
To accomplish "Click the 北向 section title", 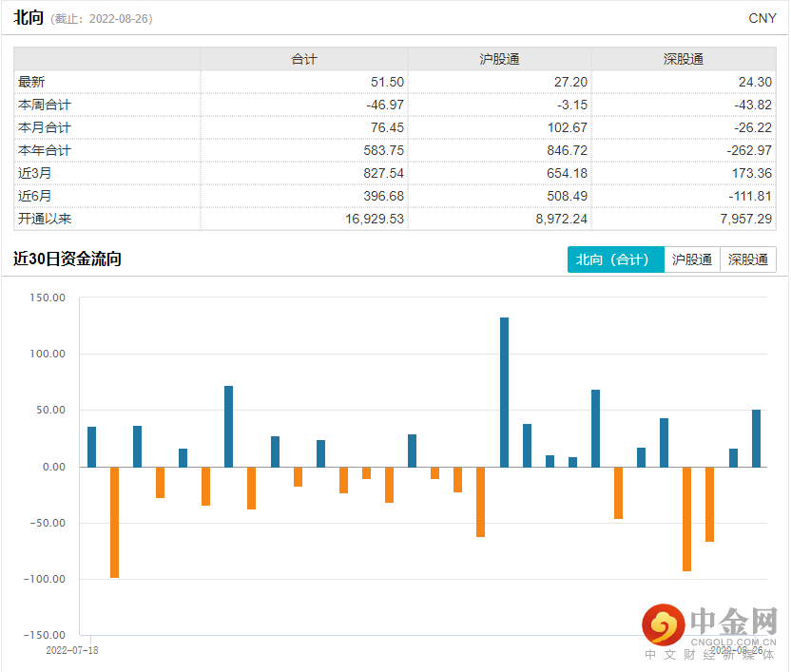I will (29, 17).
